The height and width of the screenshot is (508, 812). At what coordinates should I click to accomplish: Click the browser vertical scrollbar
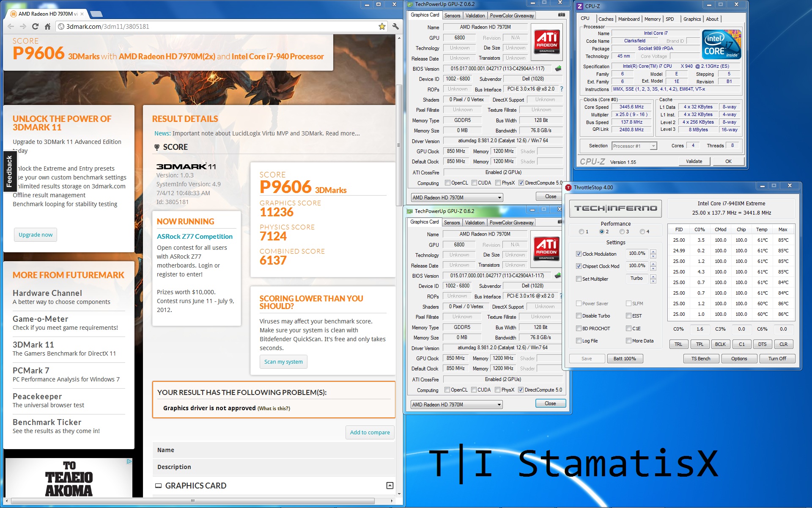[399, 145]
